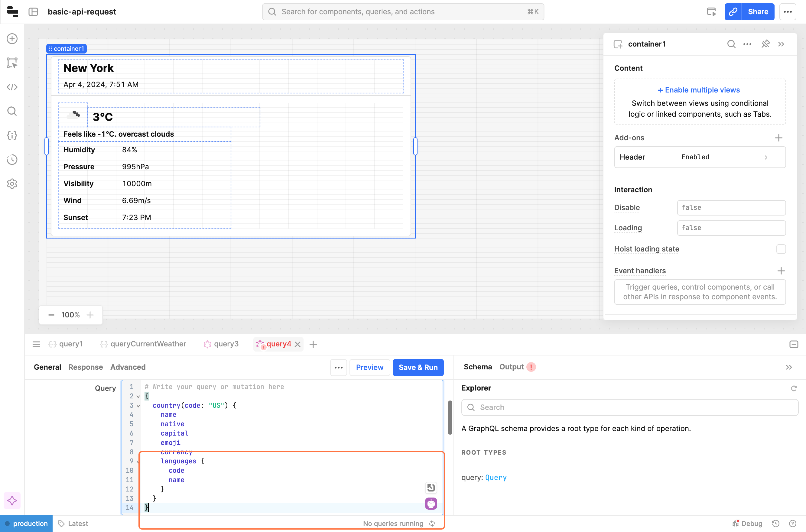Open the Response tab of query4
The image size is (806, 532).
point(86,367)
